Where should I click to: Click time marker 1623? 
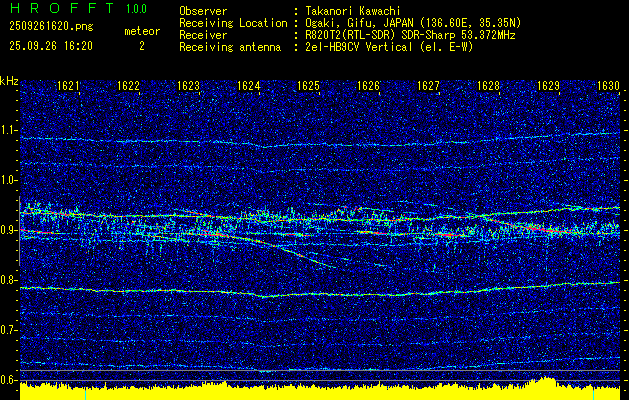pyautogui.click(x=188, y=85)
